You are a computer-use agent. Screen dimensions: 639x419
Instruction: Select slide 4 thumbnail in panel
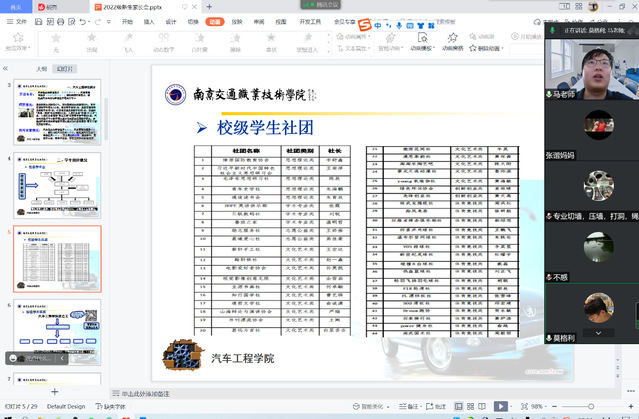pos(58,186)
